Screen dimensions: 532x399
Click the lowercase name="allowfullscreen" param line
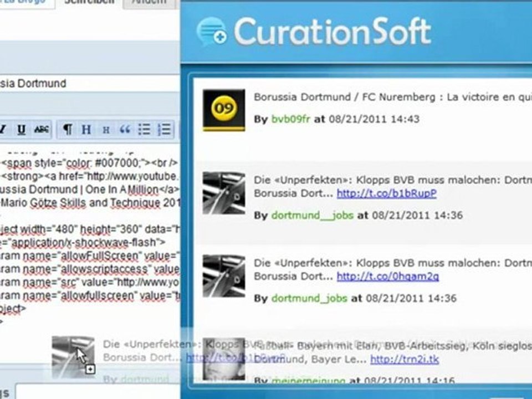tap(90, 295)
